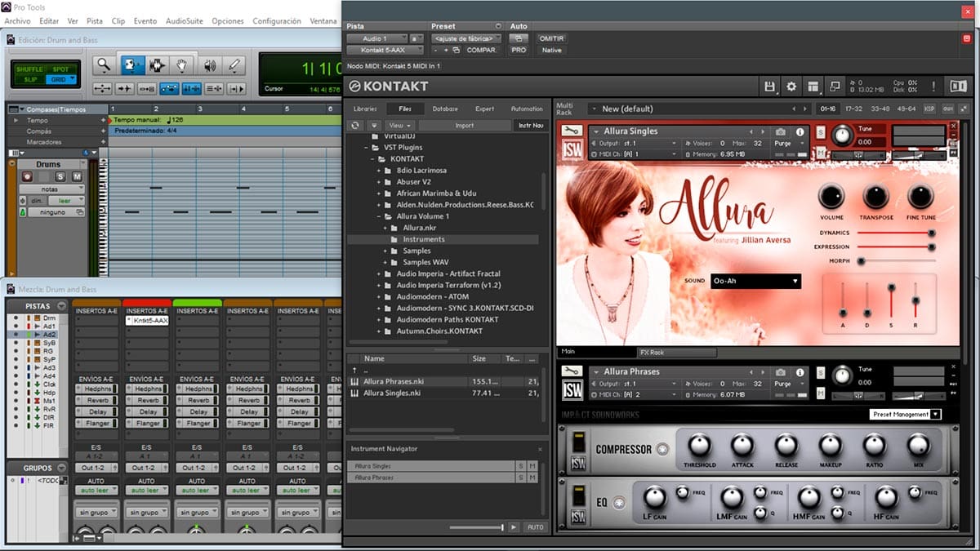Enable SLIP edit mode

coord(30,79)
